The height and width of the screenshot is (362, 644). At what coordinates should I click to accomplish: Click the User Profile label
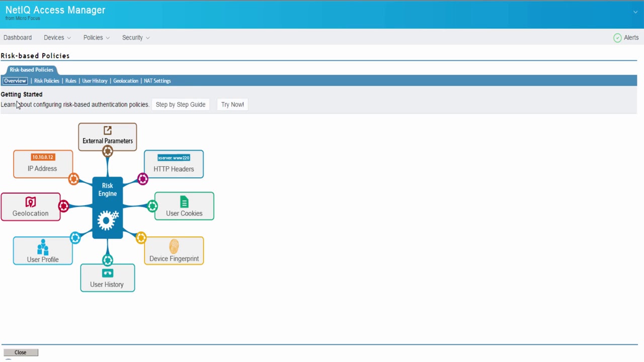43,259
